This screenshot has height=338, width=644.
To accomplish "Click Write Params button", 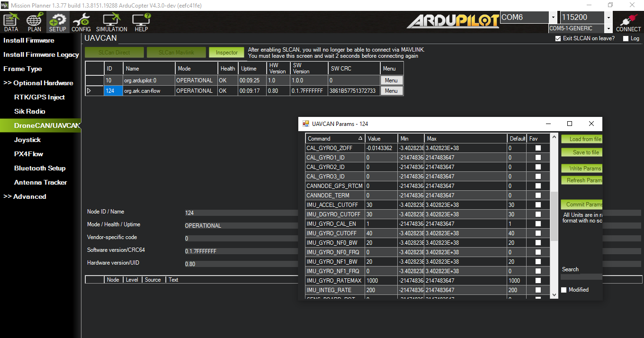I will point(582,169).
